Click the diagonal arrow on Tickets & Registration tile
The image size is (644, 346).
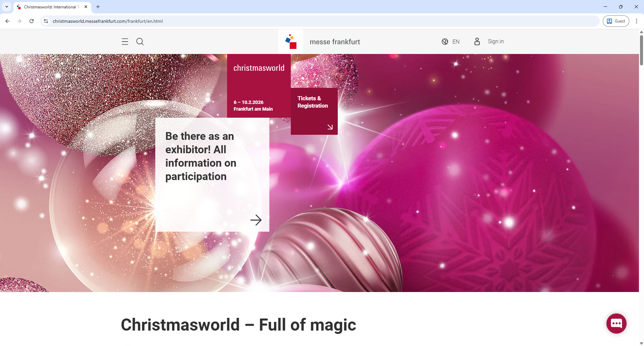330,127
